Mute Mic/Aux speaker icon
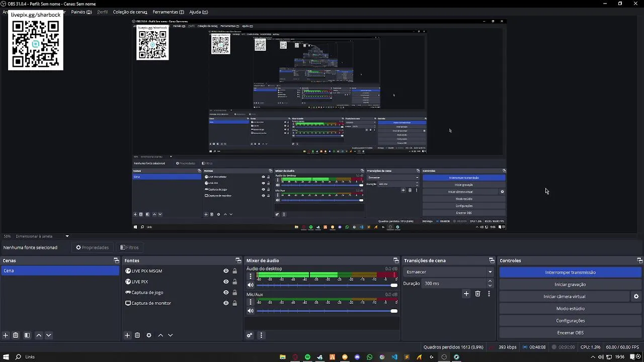This screenshot has height=362, width=644. (x=251, y=311)
